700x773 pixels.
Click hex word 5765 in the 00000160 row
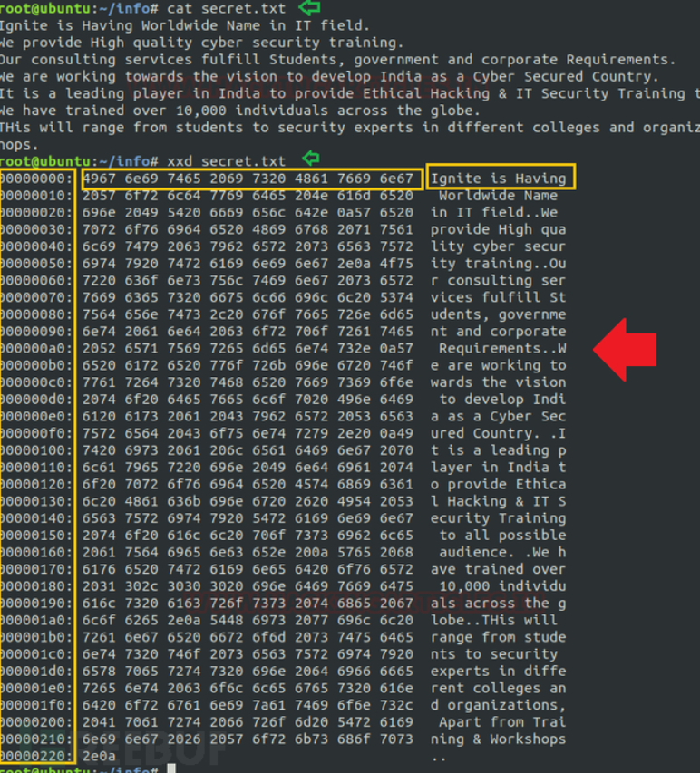pos(354,552)
